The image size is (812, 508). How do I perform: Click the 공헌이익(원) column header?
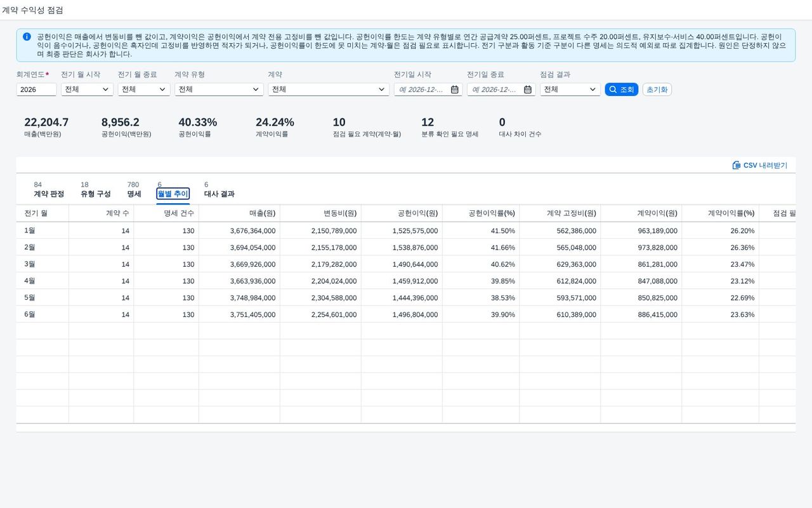[402, 213]
